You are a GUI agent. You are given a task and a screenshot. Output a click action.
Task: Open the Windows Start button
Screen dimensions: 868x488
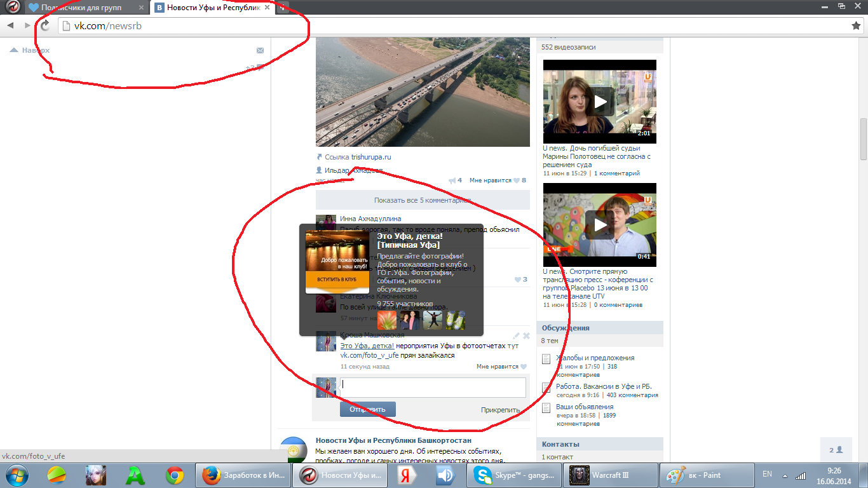pyautogui.click(x=16, y=475)
